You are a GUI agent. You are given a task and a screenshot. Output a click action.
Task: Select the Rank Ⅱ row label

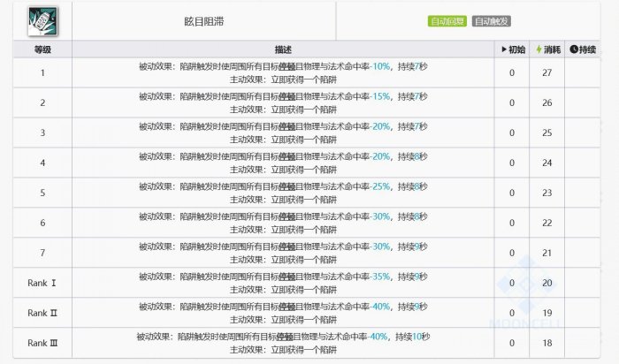(x=42, y=313)
